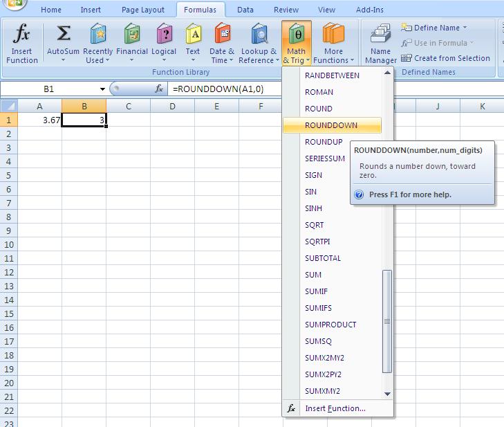The image size is (504, 427).
Task: Go to the Data tab
Action: pos(245,10)
